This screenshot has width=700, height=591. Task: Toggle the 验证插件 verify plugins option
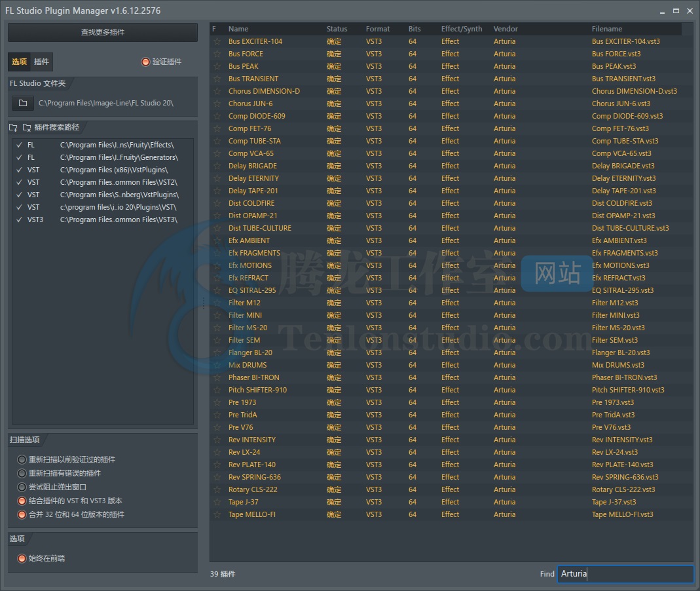(145, 62)
